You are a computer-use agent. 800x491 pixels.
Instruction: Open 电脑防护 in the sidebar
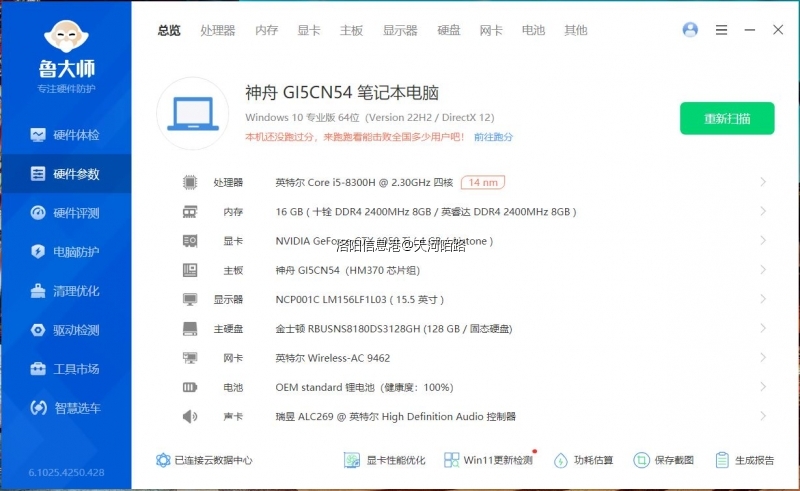tap(65, 252)
